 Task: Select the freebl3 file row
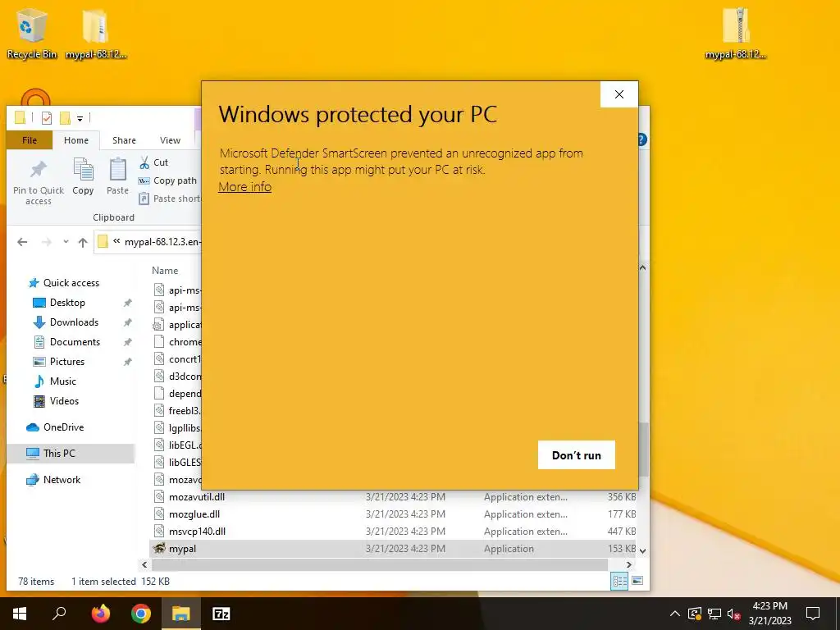pyautogui.click(x=177, y=410)
